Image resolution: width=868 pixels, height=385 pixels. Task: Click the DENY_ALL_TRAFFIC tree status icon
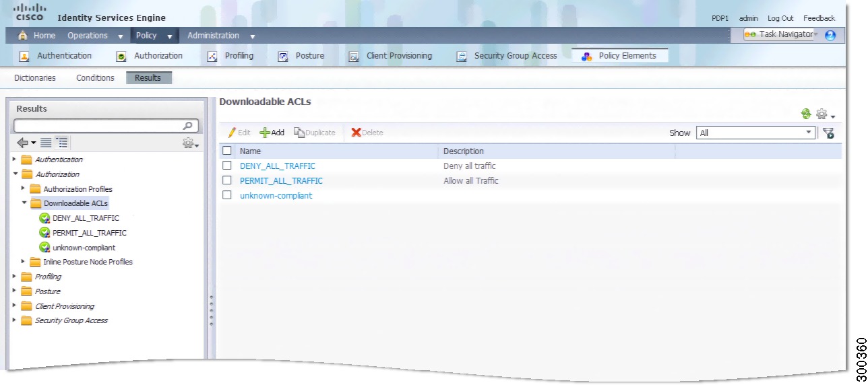44,218
